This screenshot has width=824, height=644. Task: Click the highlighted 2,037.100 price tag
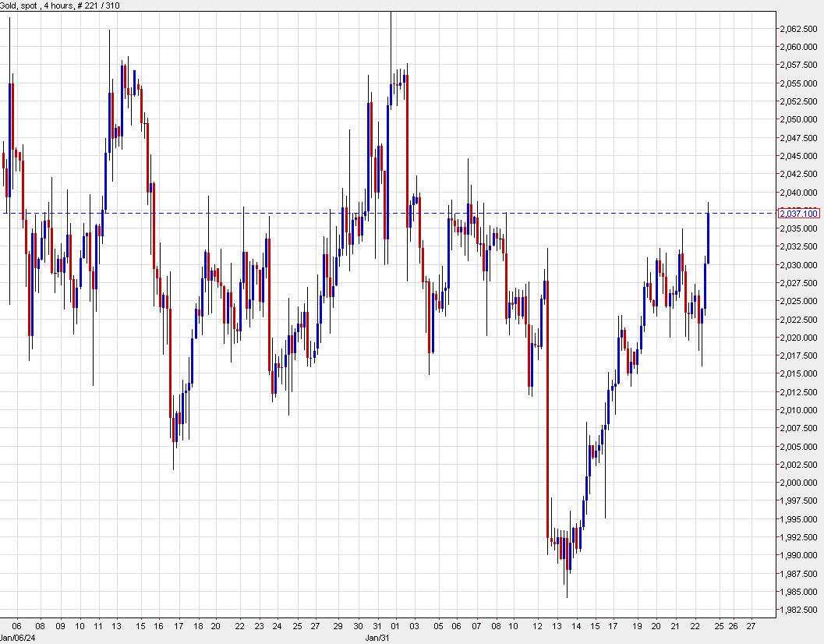[x=798, y=212]
